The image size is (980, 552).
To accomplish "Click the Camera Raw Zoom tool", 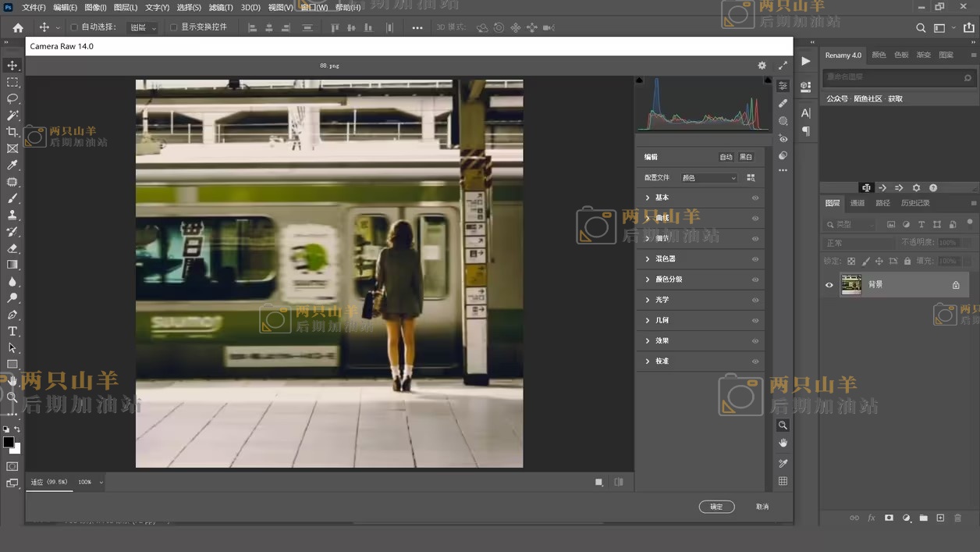I will coord(783,426).
